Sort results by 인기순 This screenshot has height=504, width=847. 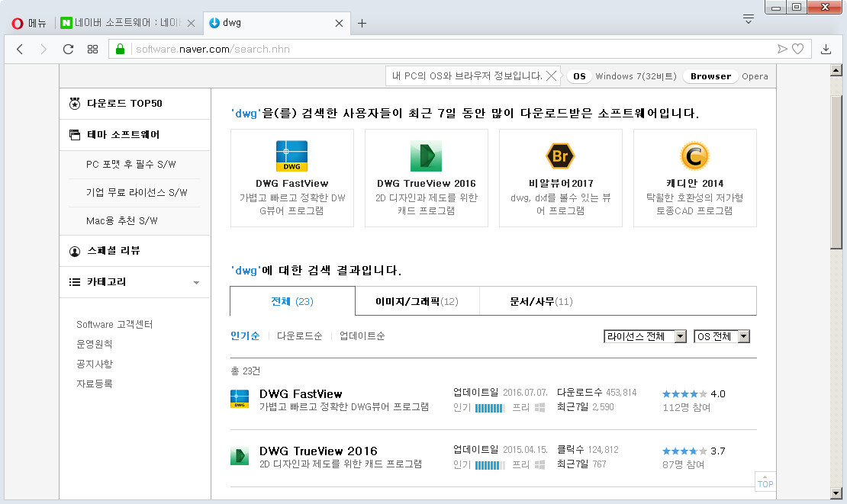245,335
